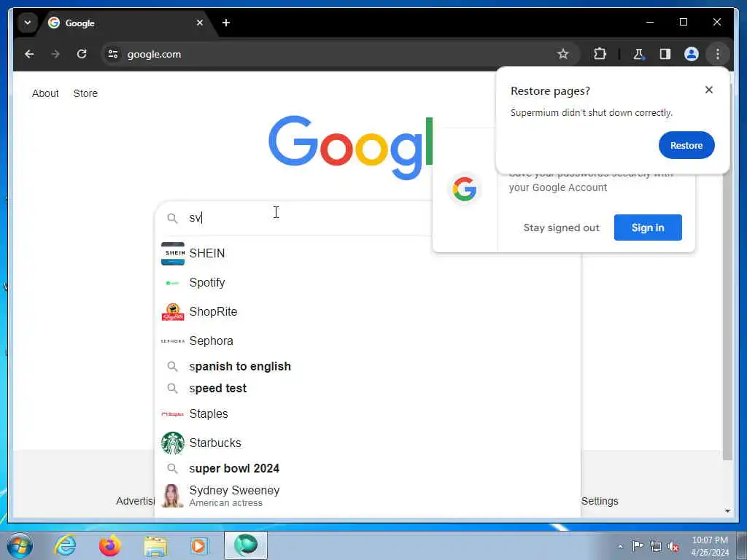
Task: Show hidden tray icons arrow
Action: (x=620, y=546)
